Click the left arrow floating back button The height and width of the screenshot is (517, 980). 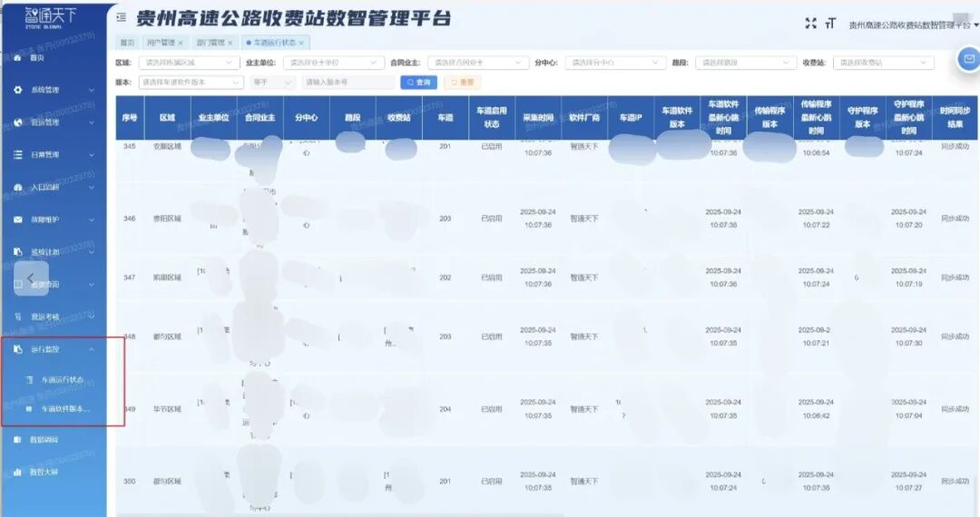[x=31, y=278]
